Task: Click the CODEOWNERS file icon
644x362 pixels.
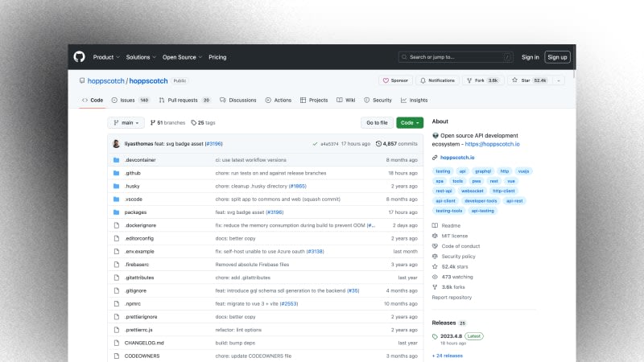Action: (117, 356)
